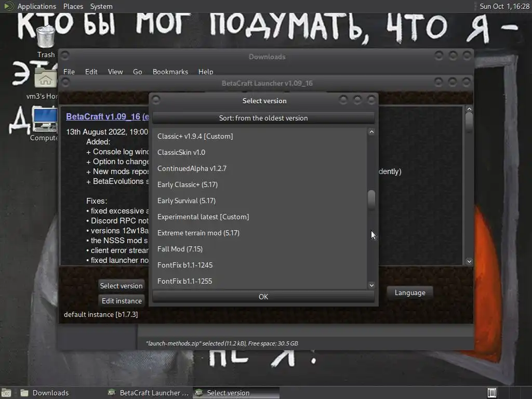Select Classic+ v1.9.4 [Custom] version
532x399 pixels.
[260, 136]
